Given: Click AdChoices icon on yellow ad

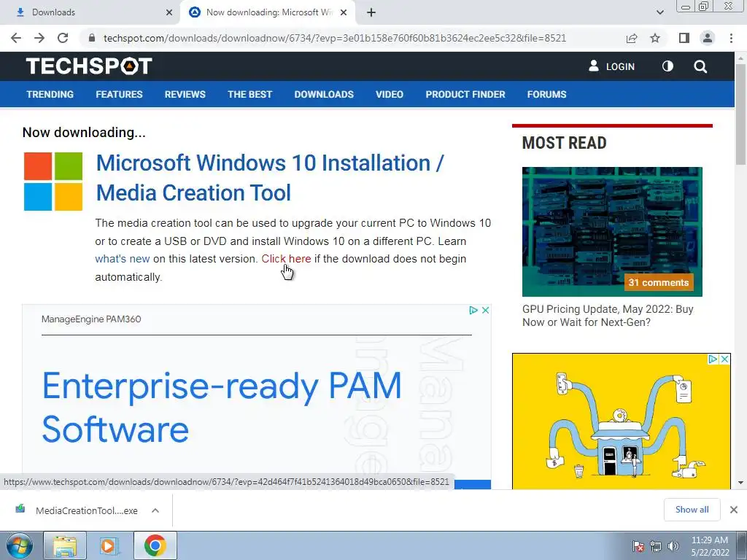Looking at the screenshot, I should (713, 359).
